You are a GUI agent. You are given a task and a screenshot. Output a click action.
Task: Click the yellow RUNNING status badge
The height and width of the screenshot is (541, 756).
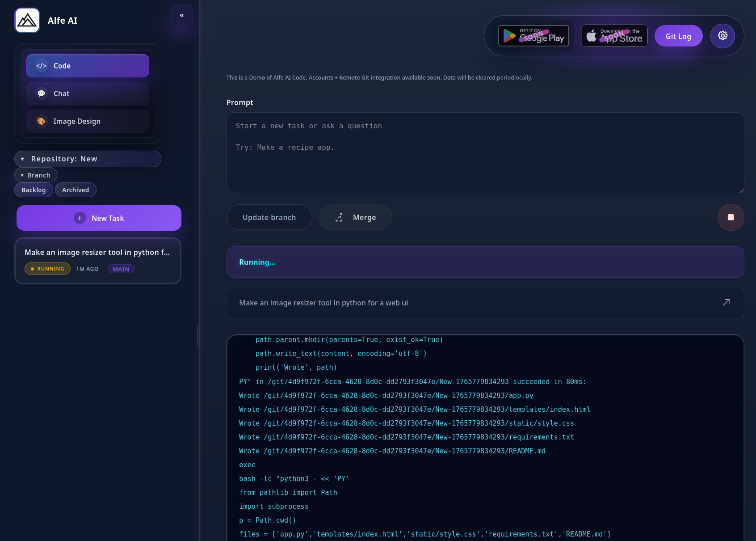[47, 269]
